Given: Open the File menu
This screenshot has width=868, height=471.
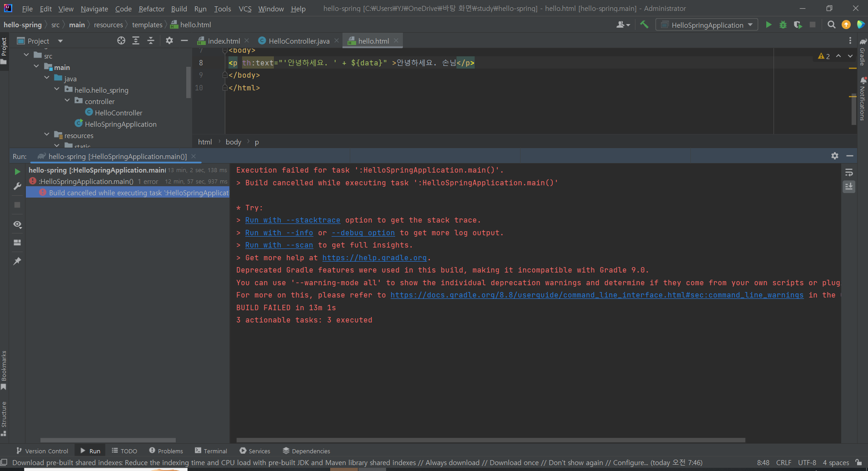Looking at the screenshot, I should click(27, 9).
